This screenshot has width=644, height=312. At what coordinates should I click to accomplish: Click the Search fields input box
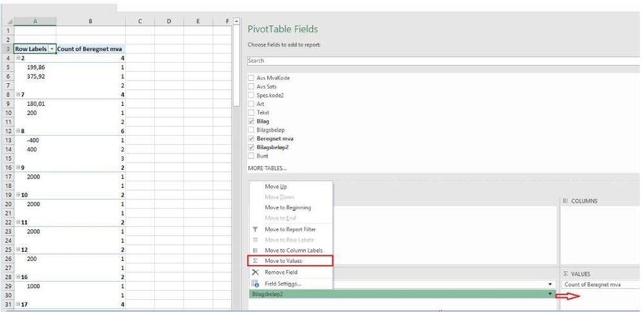tap(443, 61)
